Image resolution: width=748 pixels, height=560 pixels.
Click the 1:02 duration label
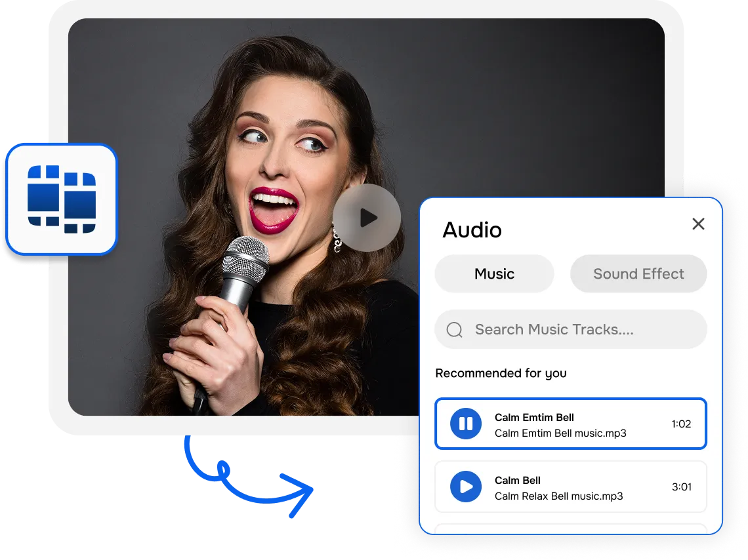[681, 424]
